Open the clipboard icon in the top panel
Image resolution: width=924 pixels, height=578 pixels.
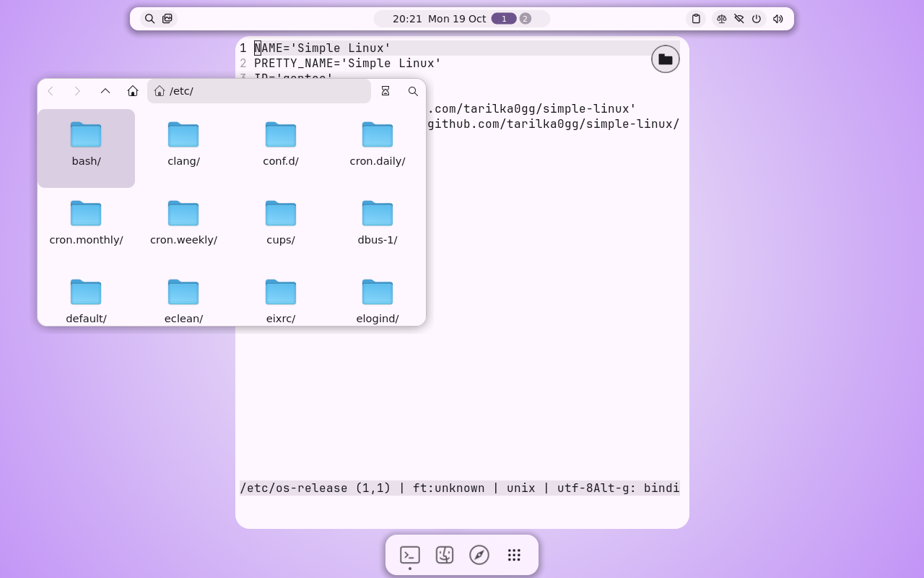(696, 19)
